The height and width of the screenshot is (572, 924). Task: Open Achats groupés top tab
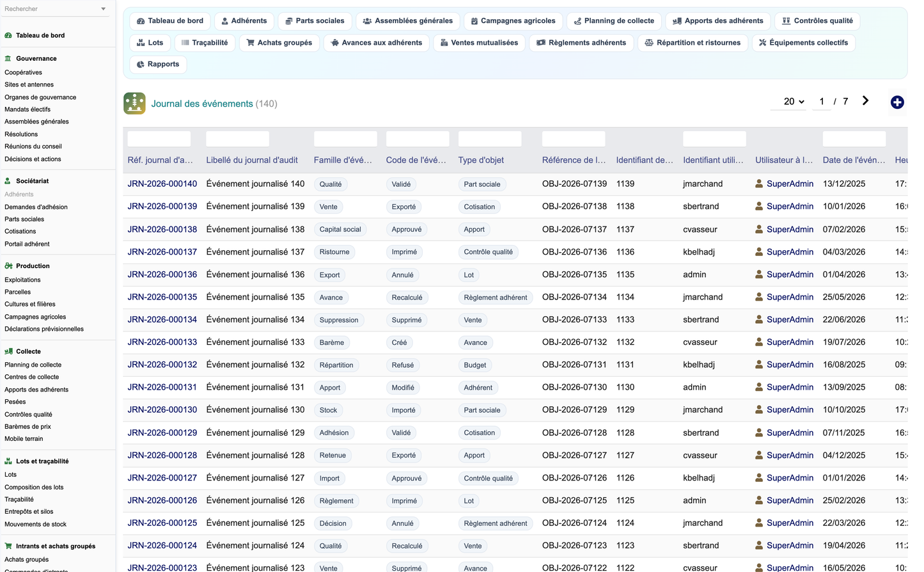(279, 43)
